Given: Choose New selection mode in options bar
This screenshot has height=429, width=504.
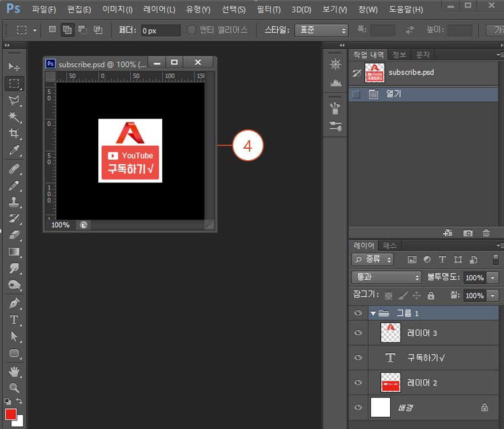Looking at the screenshot, I should click(52, 29).
